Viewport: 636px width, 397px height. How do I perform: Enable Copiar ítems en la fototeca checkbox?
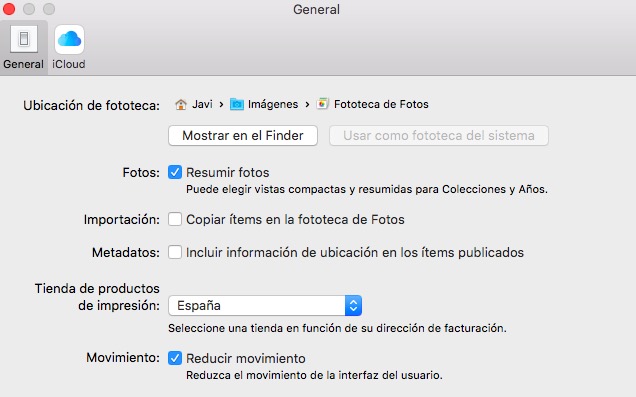[x=175, y=219]
